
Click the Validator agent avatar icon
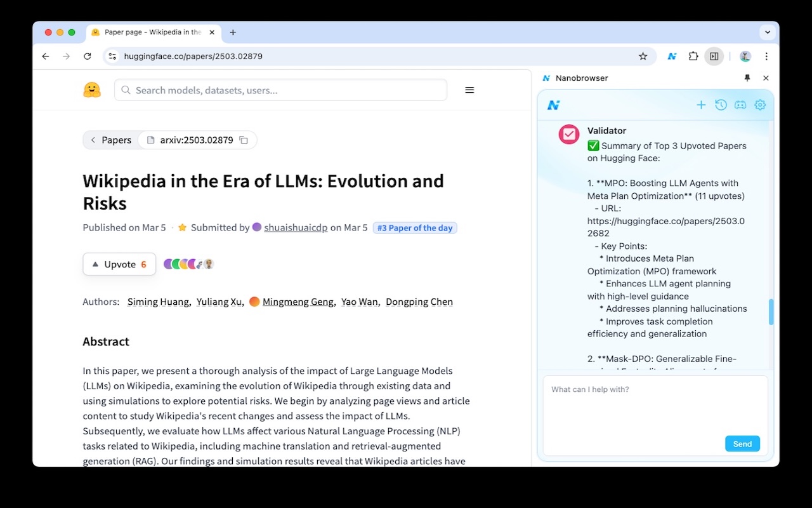pyautogui.click(x=569, y=134)
